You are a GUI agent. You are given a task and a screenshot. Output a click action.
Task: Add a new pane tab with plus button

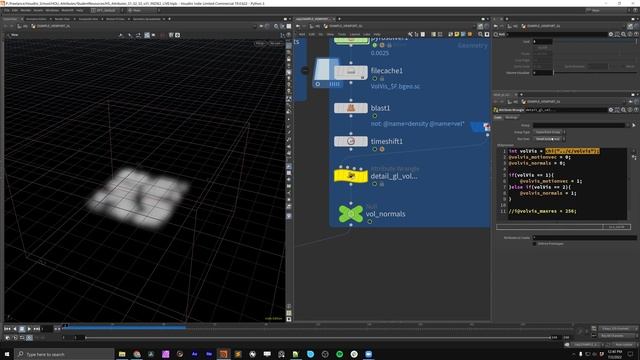169,19
